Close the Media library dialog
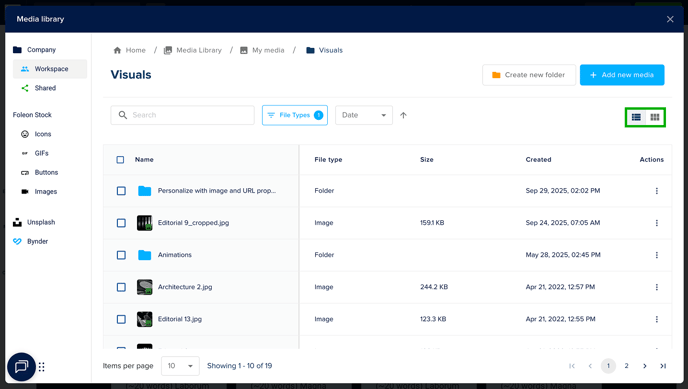The image size is (688, 389). point(670,19)
